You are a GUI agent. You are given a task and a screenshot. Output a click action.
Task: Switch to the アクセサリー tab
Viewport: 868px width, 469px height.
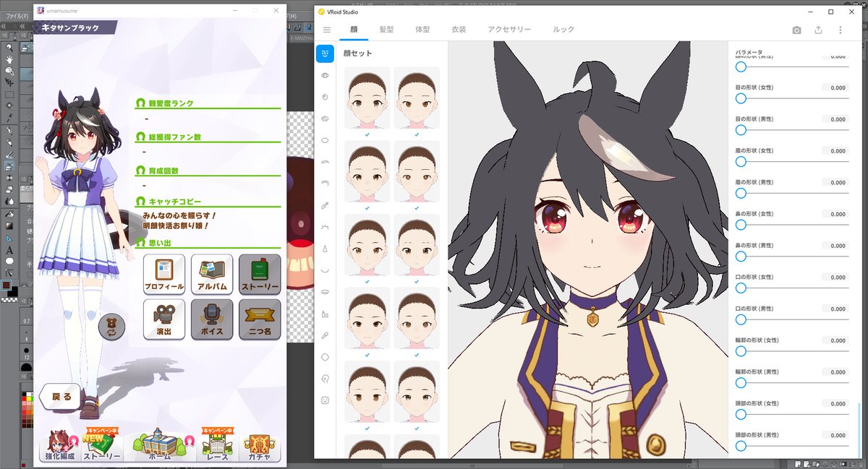click(509, 30)
